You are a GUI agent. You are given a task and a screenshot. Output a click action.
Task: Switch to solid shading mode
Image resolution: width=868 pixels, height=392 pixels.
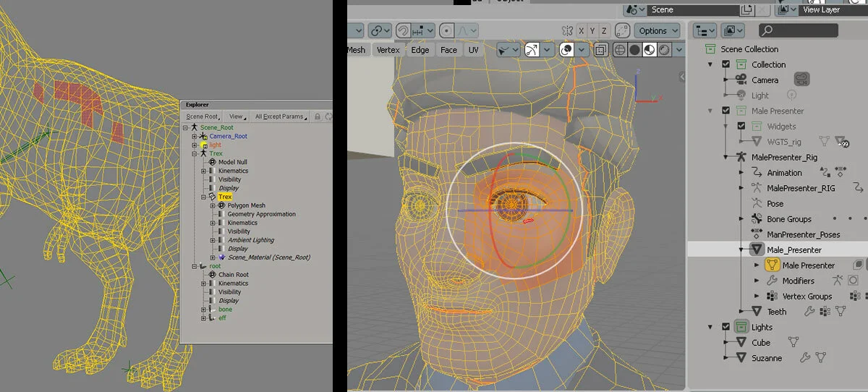[634, 50]
